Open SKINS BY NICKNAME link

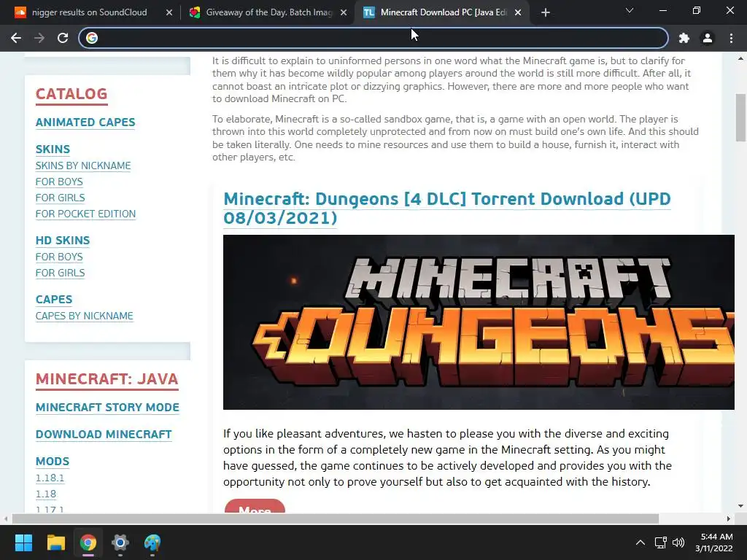tap(83, 166)
